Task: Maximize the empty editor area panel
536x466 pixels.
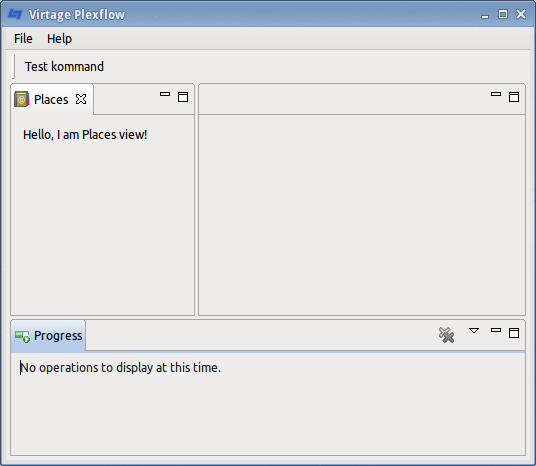Action: tap(514, 97)
